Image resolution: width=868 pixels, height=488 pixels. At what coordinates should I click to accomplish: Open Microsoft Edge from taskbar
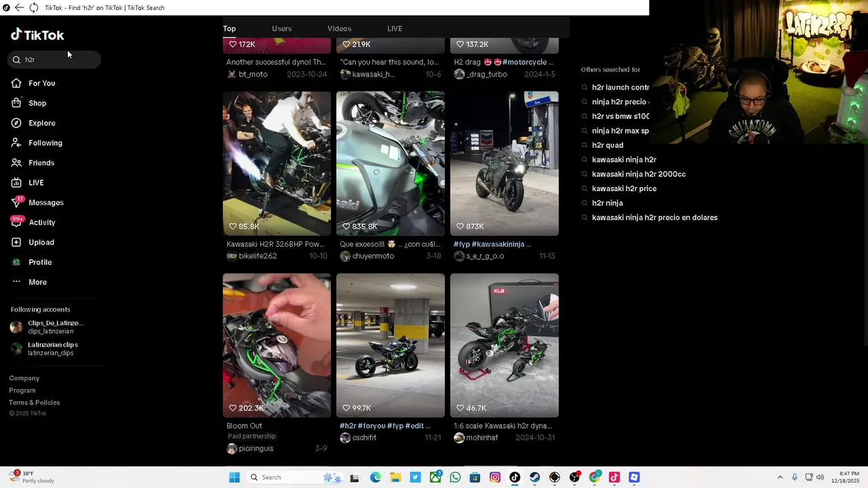(x=376, y=477)
